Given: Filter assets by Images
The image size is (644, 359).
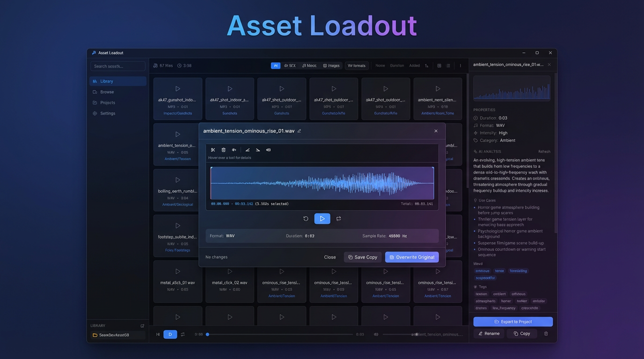Looking at the screenshot, I should click(331, 66).
